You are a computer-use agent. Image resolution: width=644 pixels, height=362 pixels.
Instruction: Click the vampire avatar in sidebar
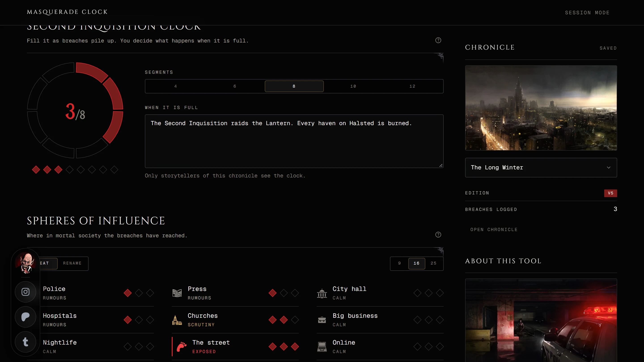tap(26, 263)
